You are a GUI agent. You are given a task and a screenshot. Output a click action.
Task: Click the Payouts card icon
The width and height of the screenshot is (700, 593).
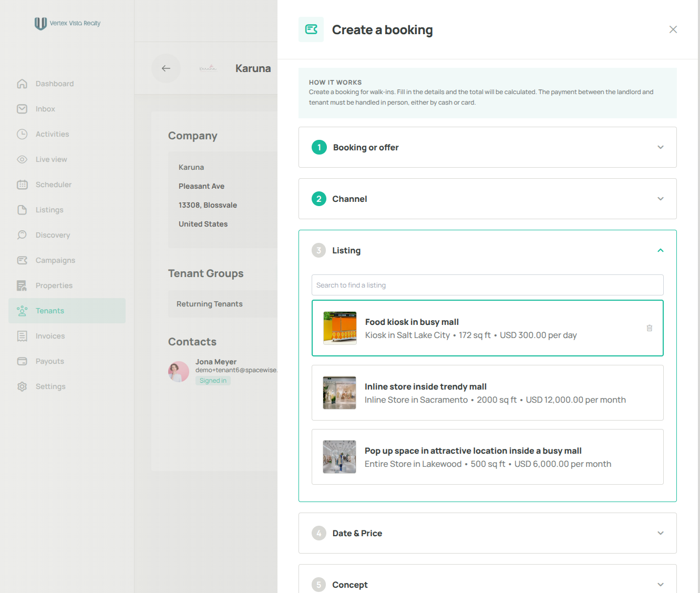click(x=22, y=361)
